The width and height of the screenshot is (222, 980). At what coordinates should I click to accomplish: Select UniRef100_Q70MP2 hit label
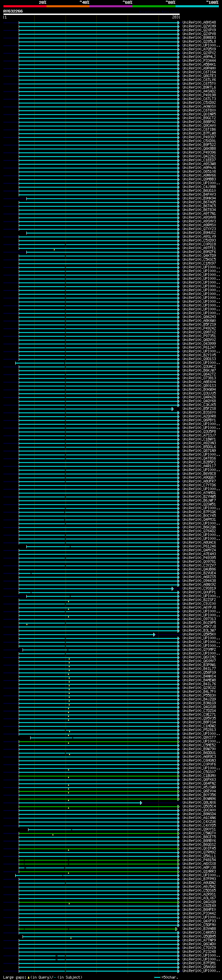pyautogui.click(x=199, y=649)
